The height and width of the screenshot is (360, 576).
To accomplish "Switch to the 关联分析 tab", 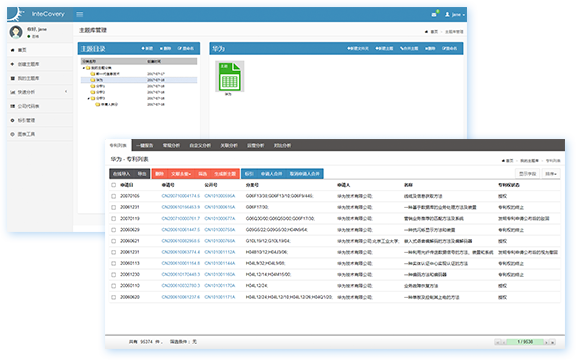I will point(228,145).
